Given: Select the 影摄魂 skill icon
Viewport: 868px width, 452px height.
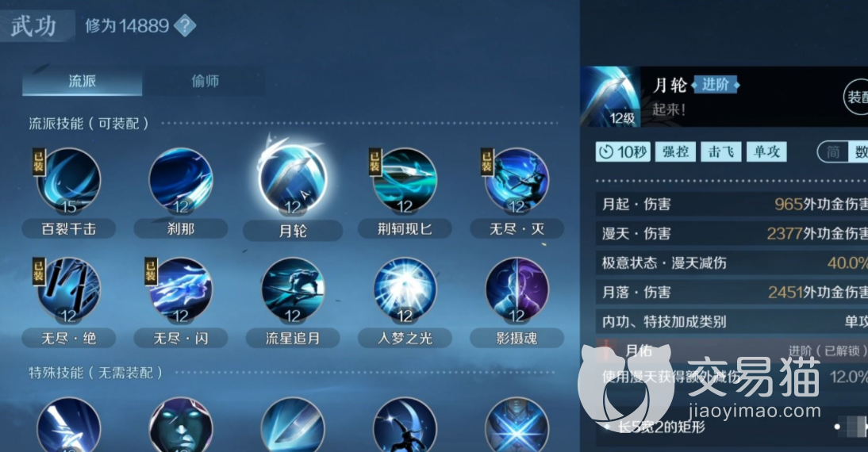Looking at the screenshot, I should [517, 290].
